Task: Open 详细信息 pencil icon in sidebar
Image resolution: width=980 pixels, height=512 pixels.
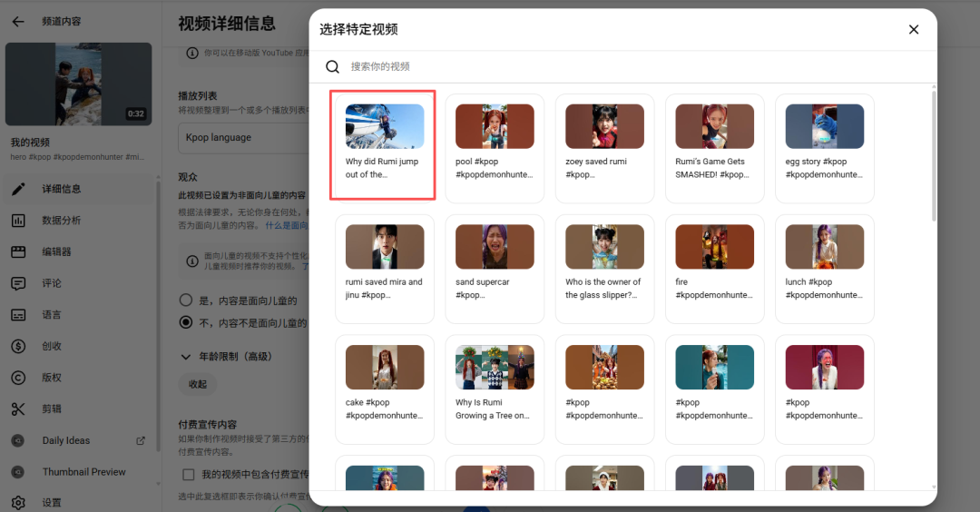Action: pyautogui.click(x=18, y=189)
